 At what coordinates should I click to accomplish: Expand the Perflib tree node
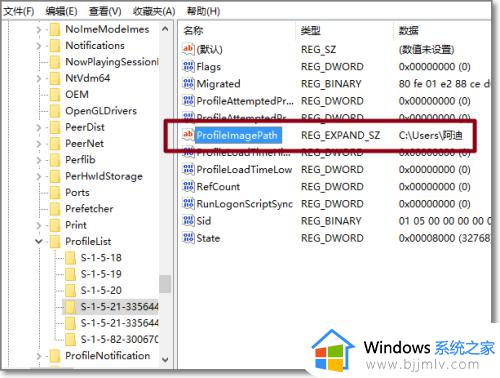(39, 160)
